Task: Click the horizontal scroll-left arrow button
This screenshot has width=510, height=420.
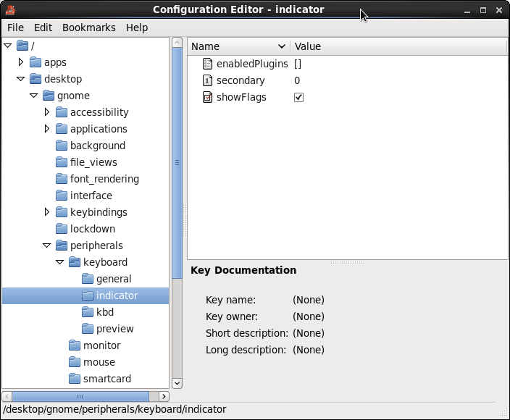Action: [x=7, y=396]
